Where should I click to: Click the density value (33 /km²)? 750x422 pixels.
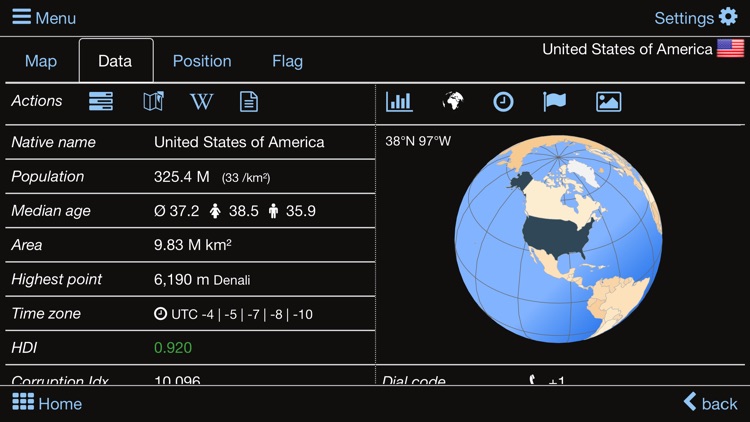246,178
